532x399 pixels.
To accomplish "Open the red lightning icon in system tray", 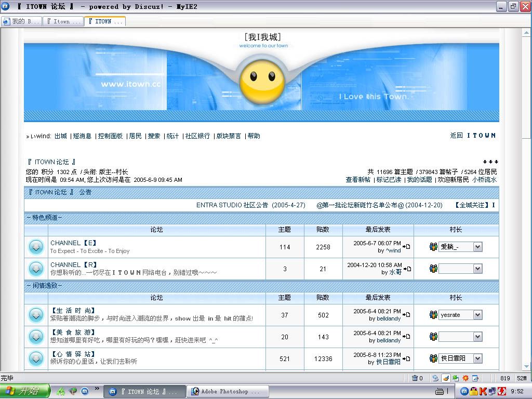I will click(501, 391).
